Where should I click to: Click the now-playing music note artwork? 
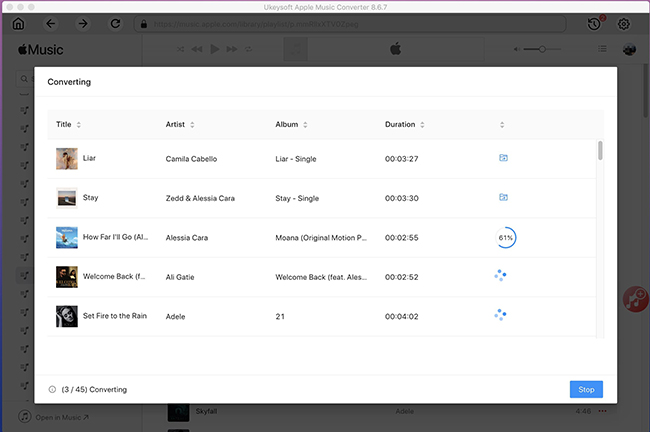click(x=296, y=49)
